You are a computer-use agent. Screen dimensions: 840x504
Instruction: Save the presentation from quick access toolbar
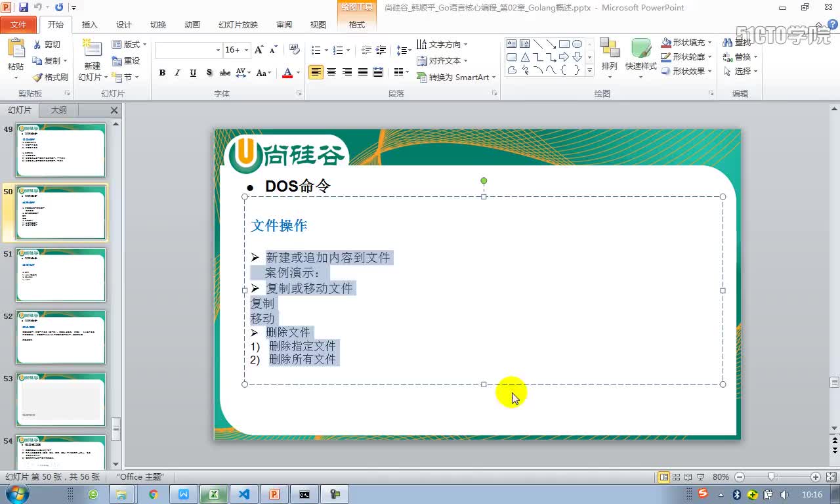[x=24, y=7]
